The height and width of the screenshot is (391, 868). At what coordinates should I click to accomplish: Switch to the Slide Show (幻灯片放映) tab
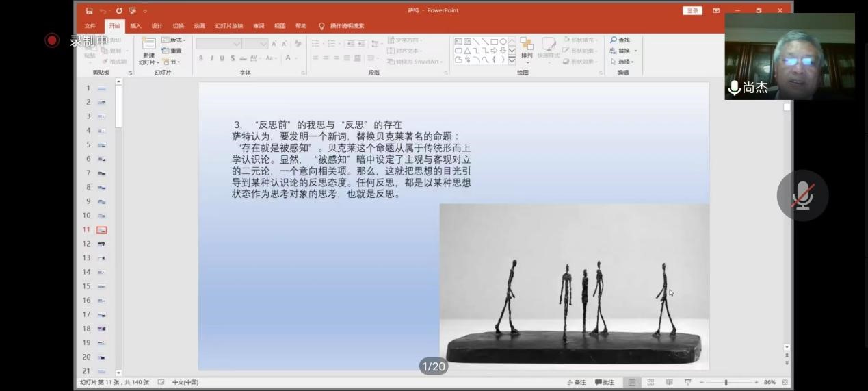[x=228, y=26]
